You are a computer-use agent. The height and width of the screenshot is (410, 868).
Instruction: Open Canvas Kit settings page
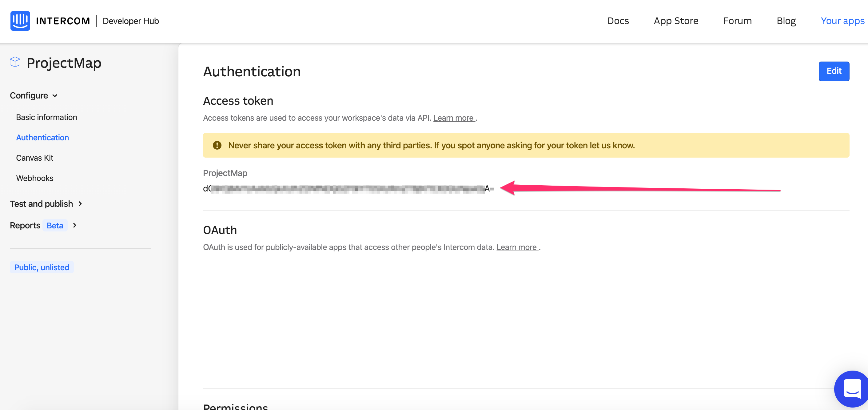click(35, 157)
